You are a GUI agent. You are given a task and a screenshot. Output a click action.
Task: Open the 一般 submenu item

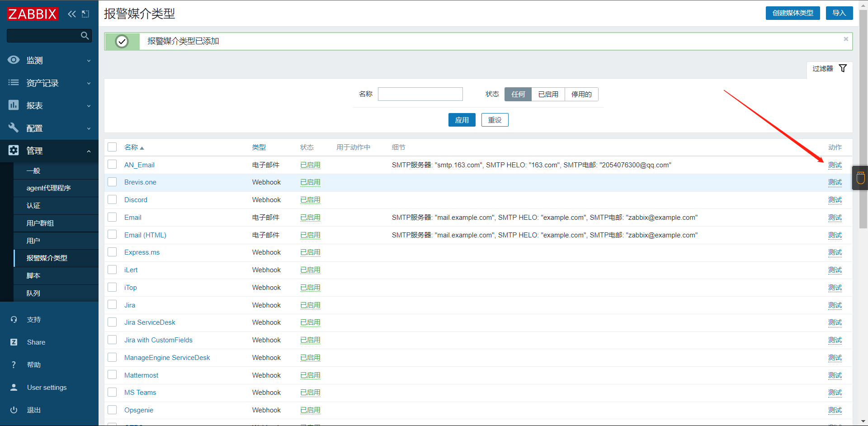coord(56,170)
